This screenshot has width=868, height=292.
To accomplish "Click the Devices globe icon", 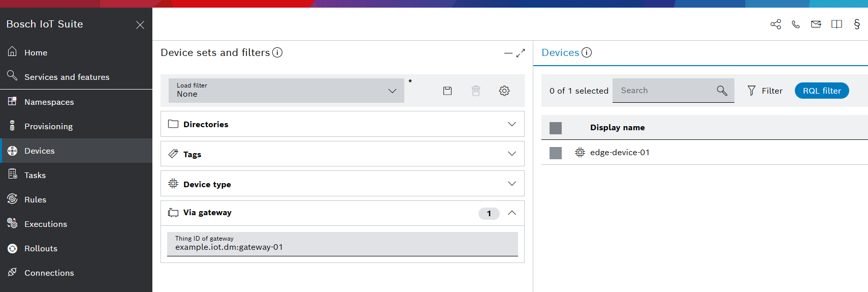I will 12,150.
